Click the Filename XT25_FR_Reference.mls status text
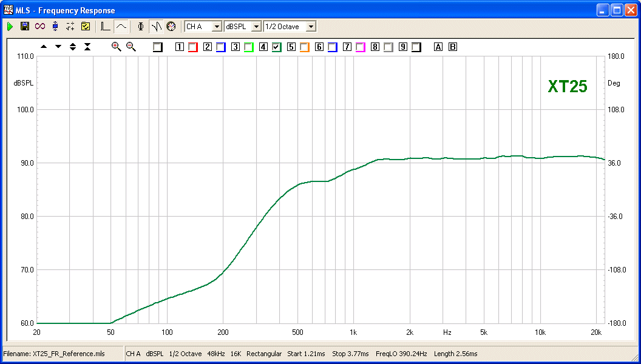 click(53, 354)
